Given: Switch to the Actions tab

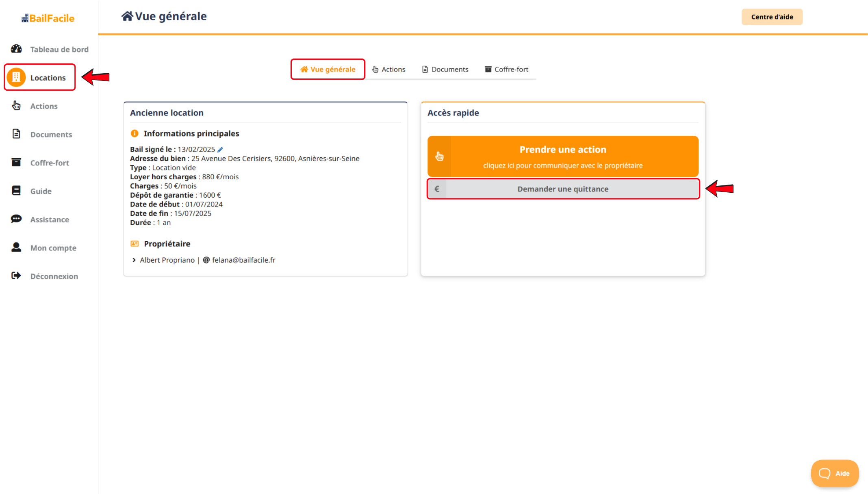Looking at the screenshot, I should coord(389,70).
